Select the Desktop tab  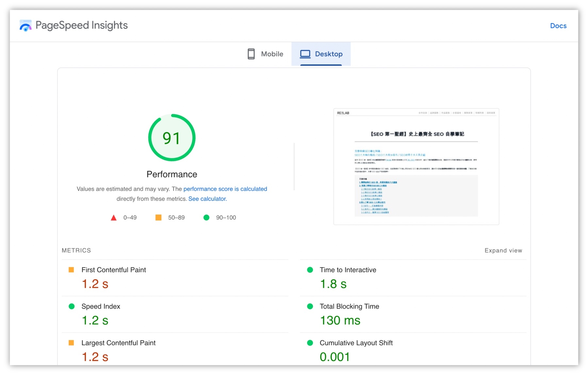pyautogui.click(x=328, y=54)
